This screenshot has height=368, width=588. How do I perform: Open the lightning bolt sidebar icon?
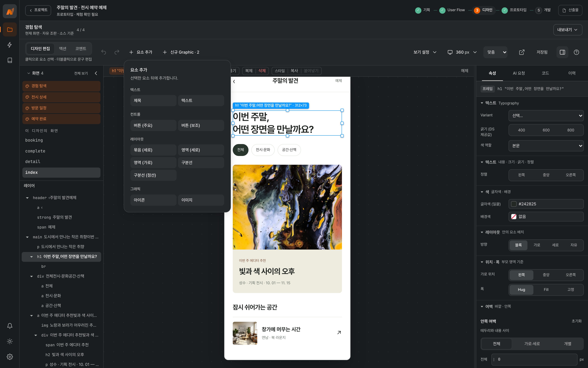click(x=10, y=45)
